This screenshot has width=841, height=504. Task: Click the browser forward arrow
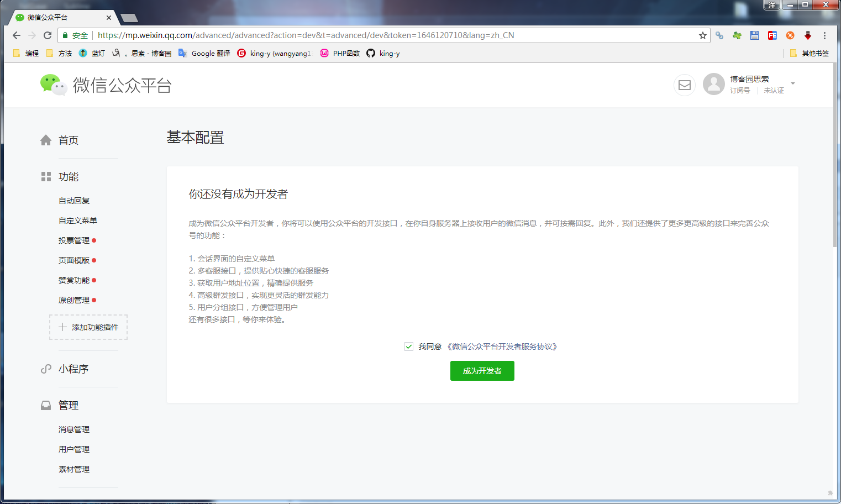tap(32, 35)
